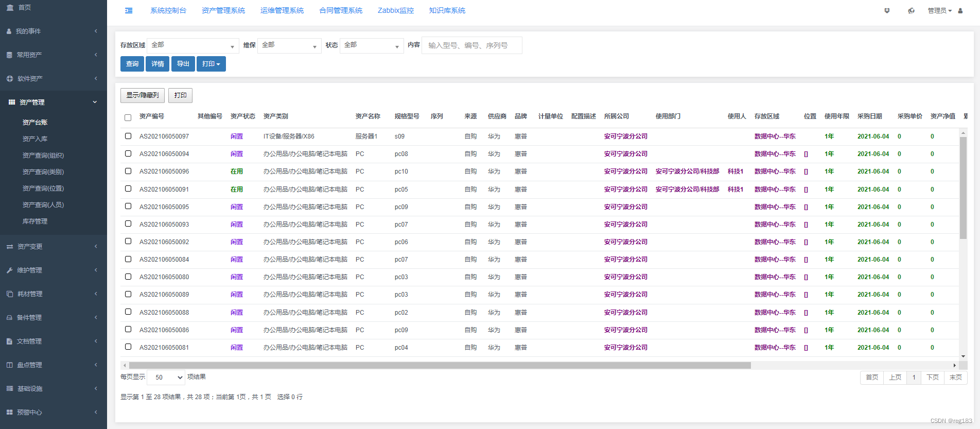Click location bracket icon in row AS202106050091
Viewport: 980px width, 429px height.
(x=806, y=190)
